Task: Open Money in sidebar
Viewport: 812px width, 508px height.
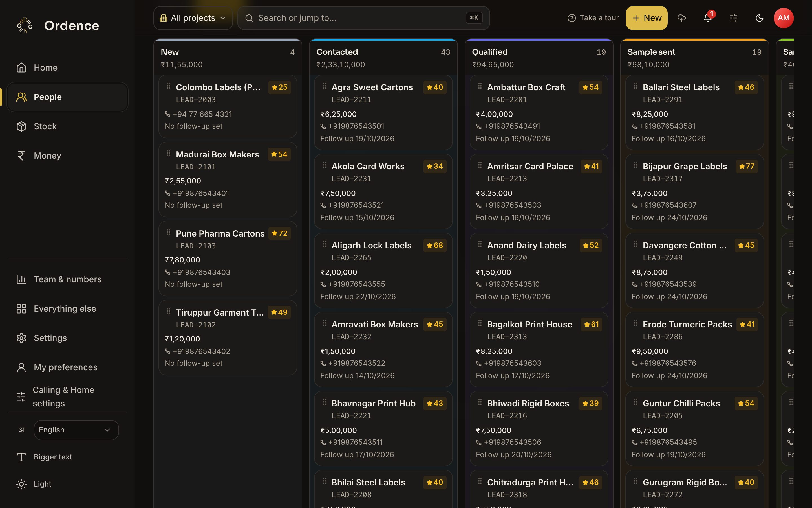Action: pyautogui.click(x=67, y=156)
